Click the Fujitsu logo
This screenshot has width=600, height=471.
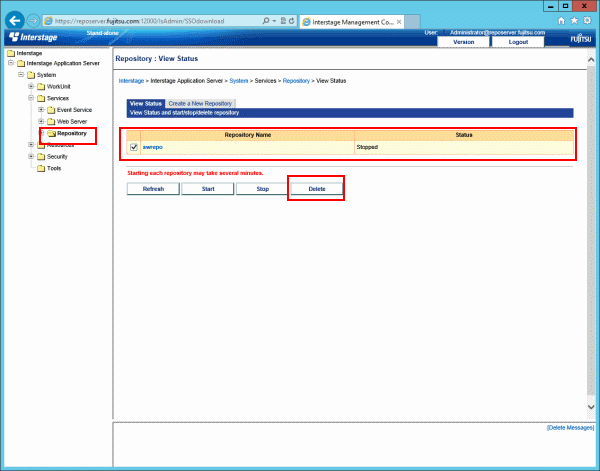click(581, 39)
